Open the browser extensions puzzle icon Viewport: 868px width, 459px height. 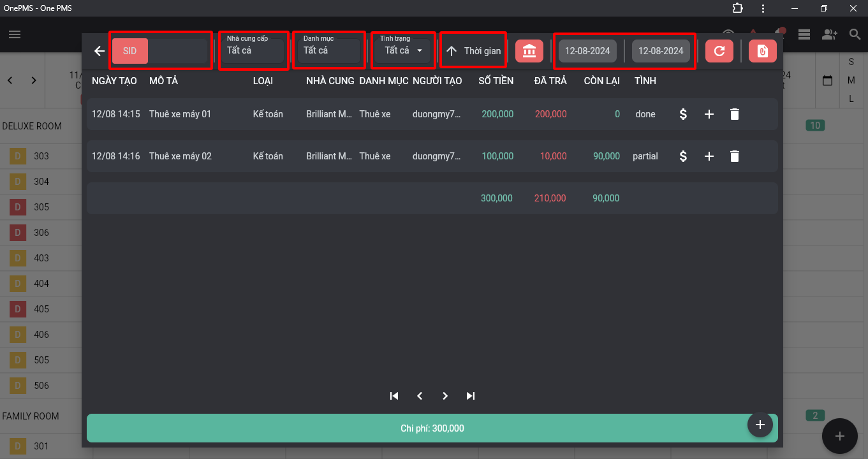(x=738, y=8)
